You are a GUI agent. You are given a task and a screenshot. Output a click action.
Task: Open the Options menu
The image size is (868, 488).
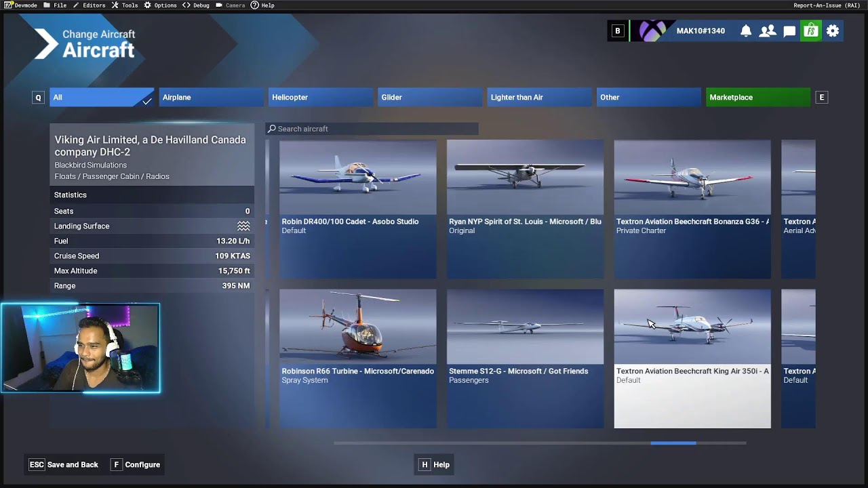160,5
